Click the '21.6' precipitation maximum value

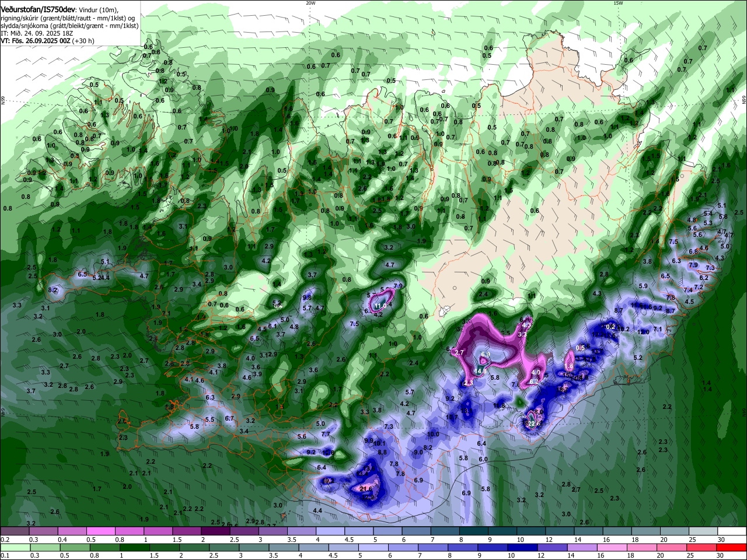click(x=366, y=489)
